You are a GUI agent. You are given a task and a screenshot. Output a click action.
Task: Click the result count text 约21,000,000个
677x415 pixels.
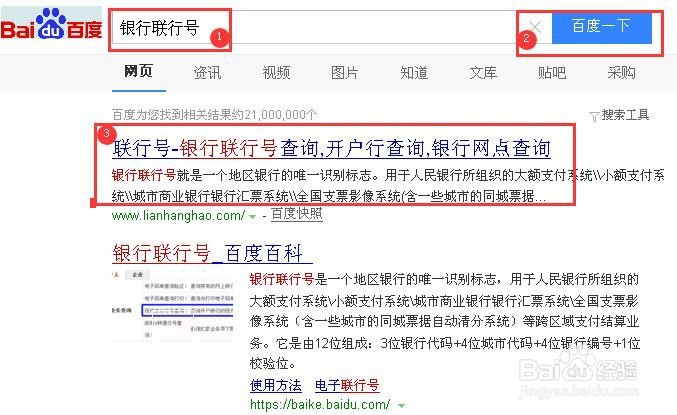click(x=215, y=115)
